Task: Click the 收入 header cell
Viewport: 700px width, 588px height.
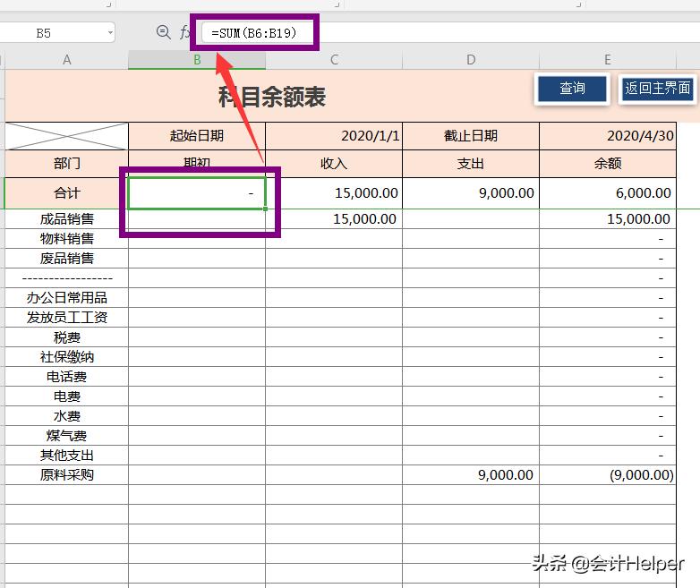Action: coord(334,164)
